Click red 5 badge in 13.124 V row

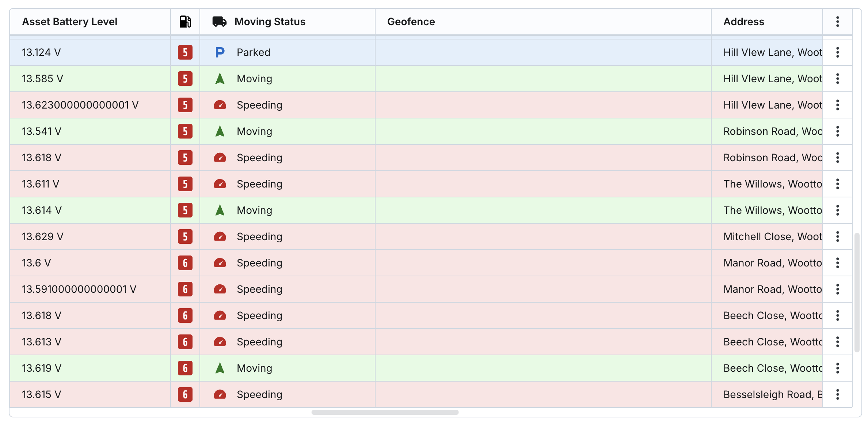click(x=185, y=52)
